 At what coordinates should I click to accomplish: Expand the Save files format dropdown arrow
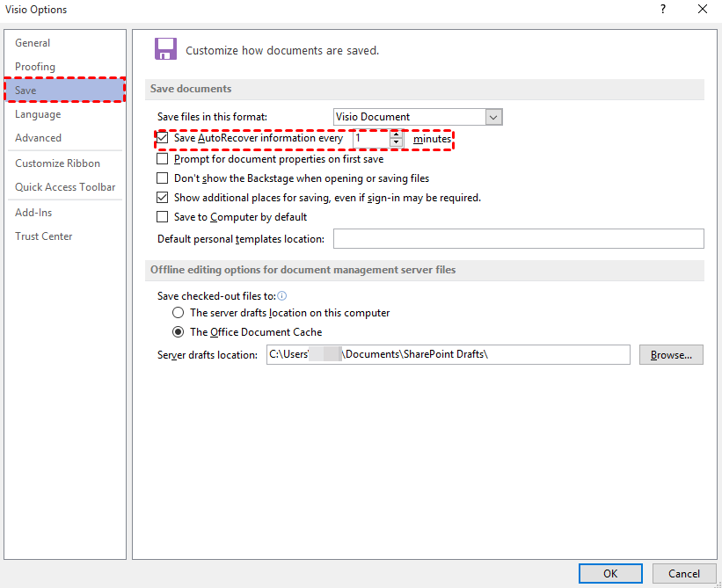(493, 117)
